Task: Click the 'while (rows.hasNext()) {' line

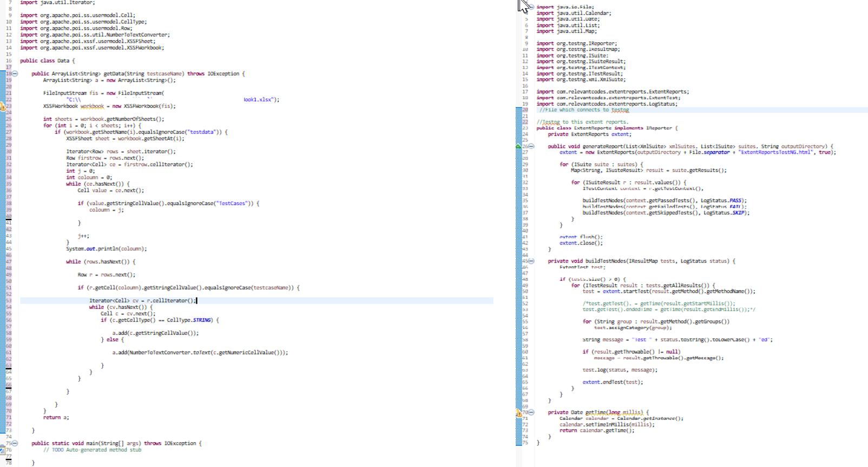Action: pyautogui.click(x=101, y=262)
